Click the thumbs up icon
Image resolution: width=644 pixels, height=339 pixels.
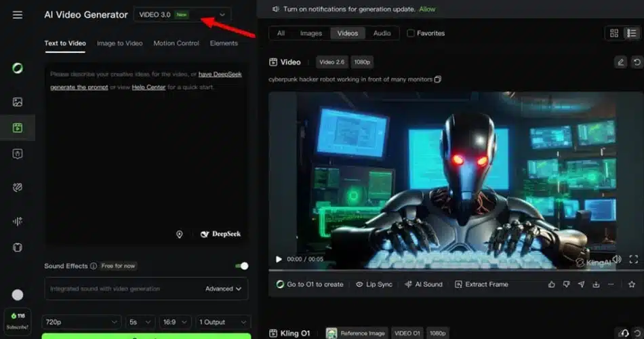coord(552,284)
